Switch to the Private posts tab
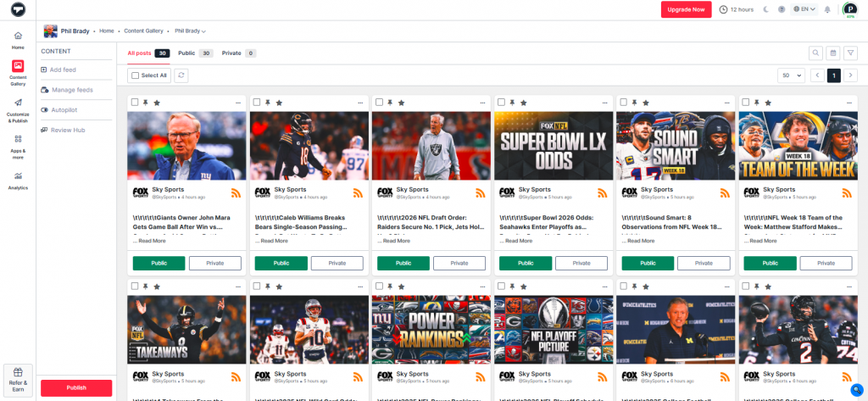 pos(231,53)
